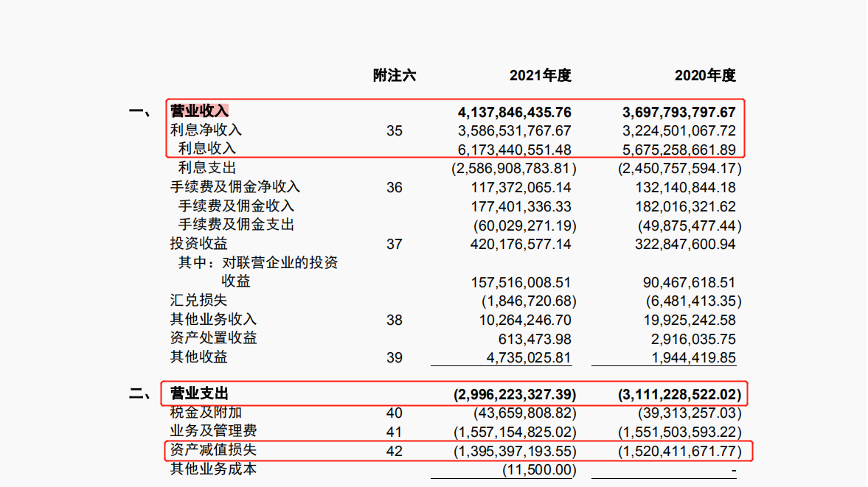Click value (2,586,908,783.81)
Screen dimensions: 868x487
pyautogui.click(x=514, y=169)
